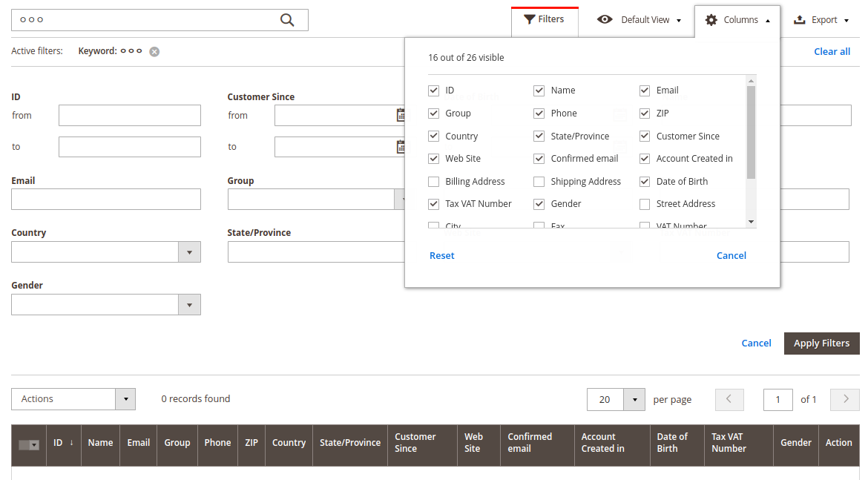
Task: Click the columns list scrollbar thumb
Action: point(751,133)
